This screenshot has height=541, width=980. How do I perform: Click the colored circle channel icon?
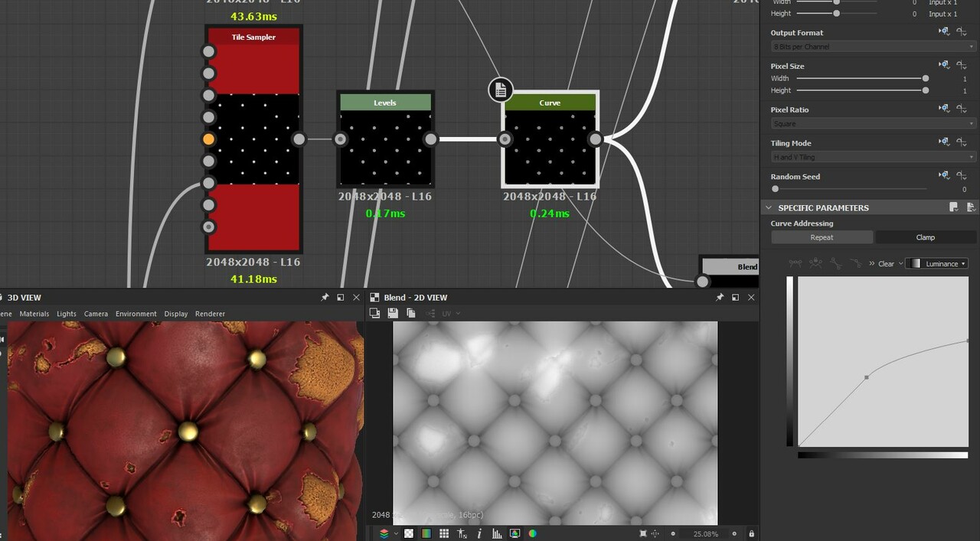point(532,533)
